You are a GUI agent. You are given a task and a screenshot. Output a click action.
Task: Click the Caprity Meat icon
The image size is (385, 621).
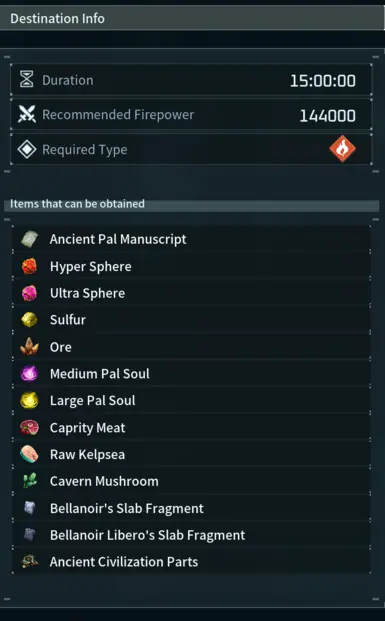click(x=29, y=427)
